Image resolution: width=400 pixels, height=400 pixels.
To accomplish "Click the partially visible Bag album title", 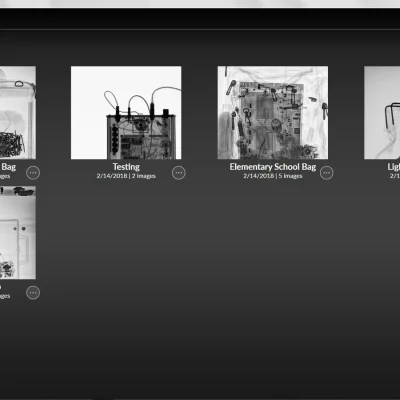I will (8, 167).
